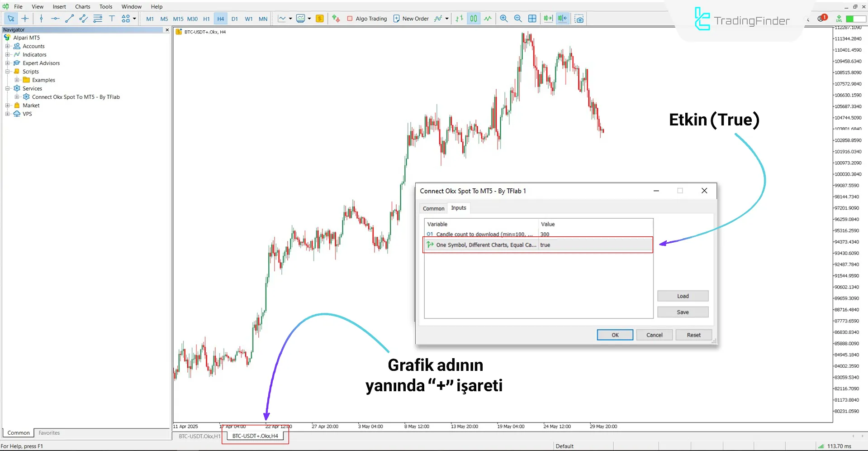Capture a chart screenshot with the camera icon

[579, 19]
